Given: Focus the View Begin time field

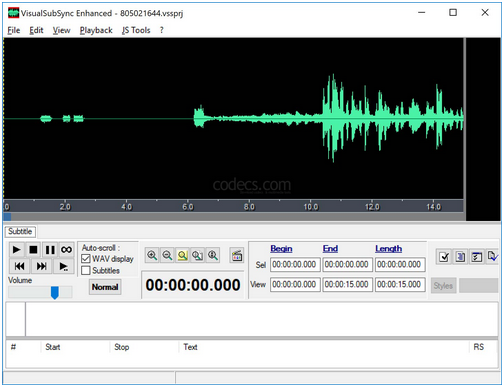Looking at the screenshot, I should [x=295, y=285].
